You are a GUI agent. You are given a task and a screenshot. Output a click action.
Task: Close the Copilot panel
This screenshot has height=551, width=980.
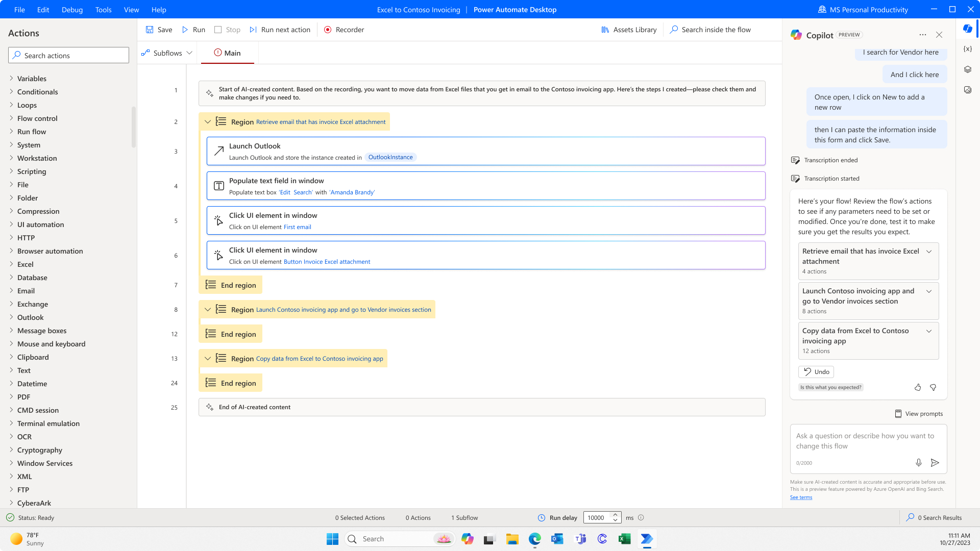pos(939,35)
